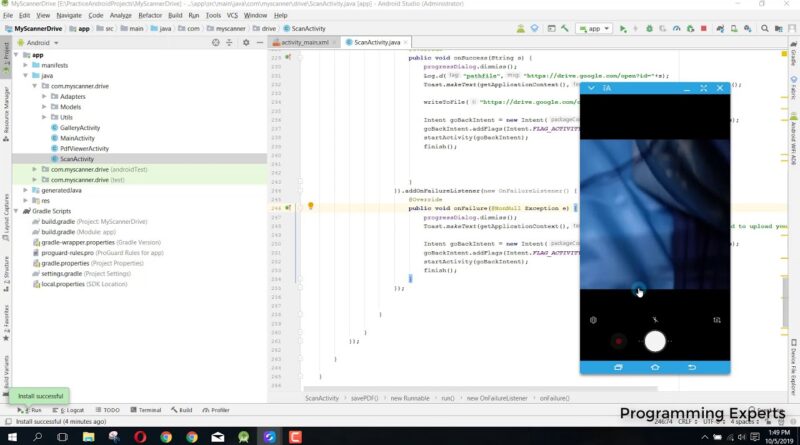
Task: Open the Run tool window button
Action: point(30,410)
